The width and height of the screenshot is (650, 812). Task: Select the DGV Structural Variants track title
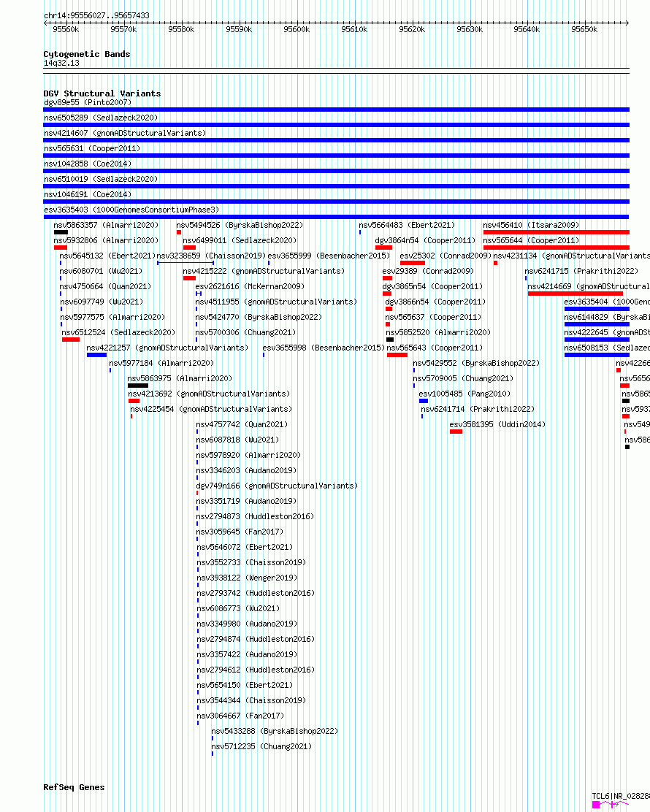click(102, 93)
